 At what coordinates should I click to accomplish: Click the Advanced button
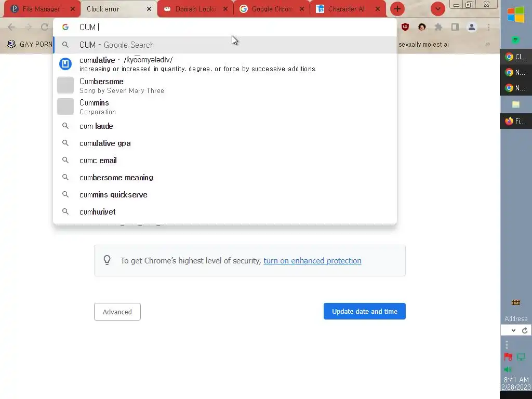117,312
